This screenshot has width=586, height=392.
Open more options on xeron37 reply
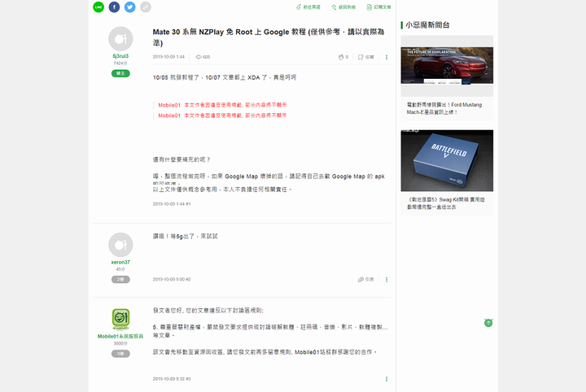coord(387,279)
